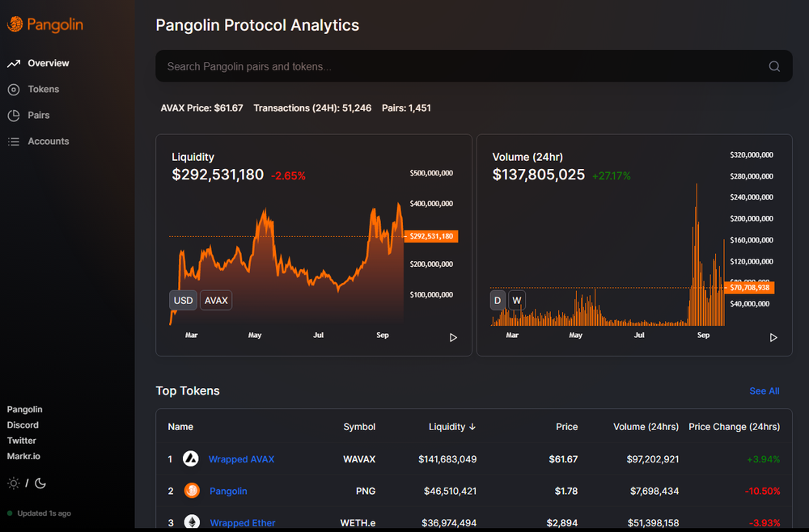The image size is (809, 532).
Task: Click the Pangolin logo
Action: pos(44,24)
